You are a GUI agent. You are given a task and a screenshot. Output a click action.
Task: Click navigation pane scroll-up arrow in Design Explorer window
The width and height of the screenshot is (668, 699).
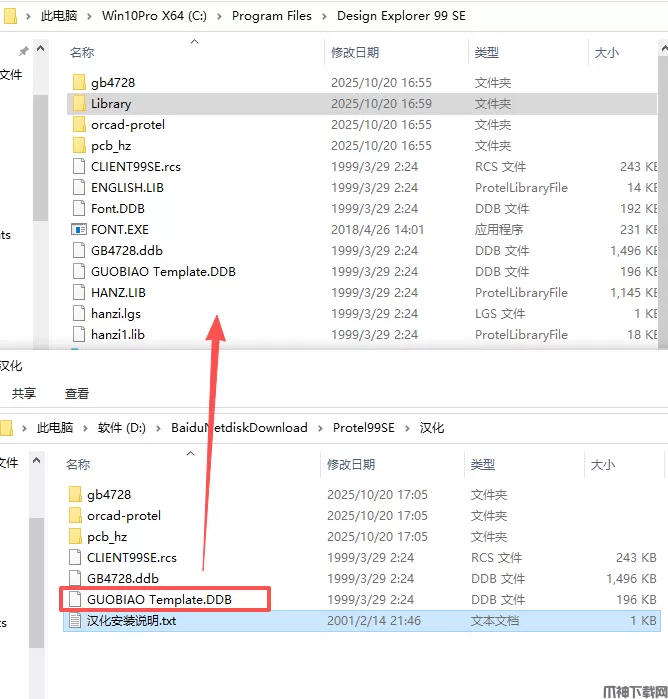tap(41, 48)
